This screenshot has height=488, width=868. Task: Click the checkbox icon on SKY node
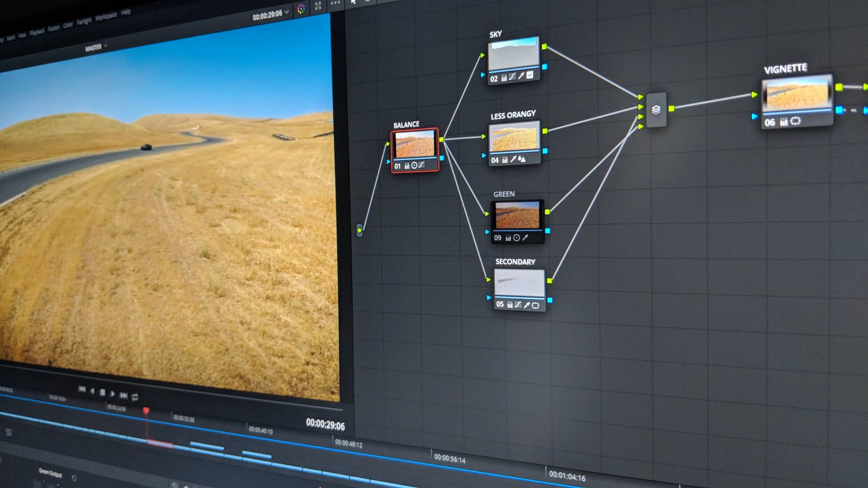click(530, 75)
